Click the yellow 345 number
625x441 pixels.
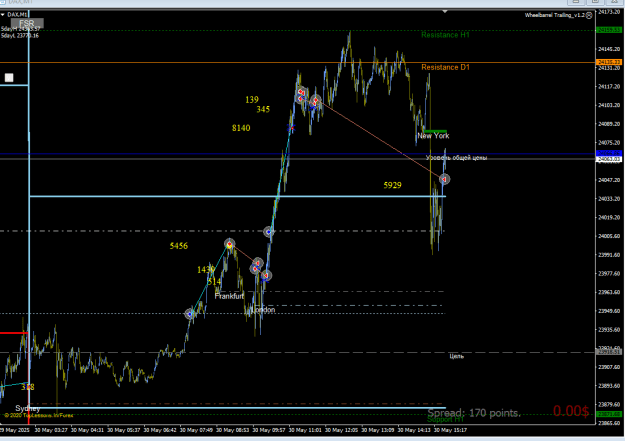[263, 109]
